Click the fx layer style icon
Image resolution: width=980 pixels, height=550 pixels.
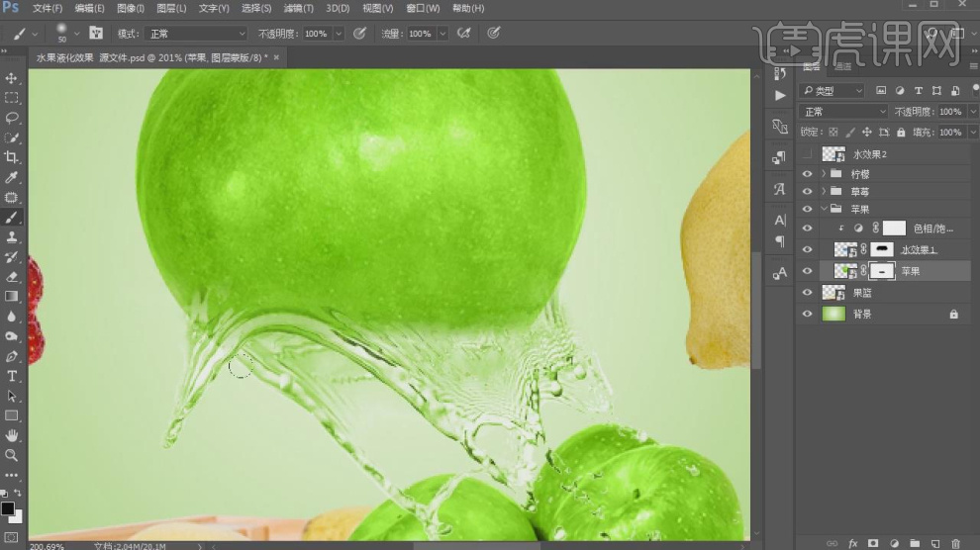852,543
